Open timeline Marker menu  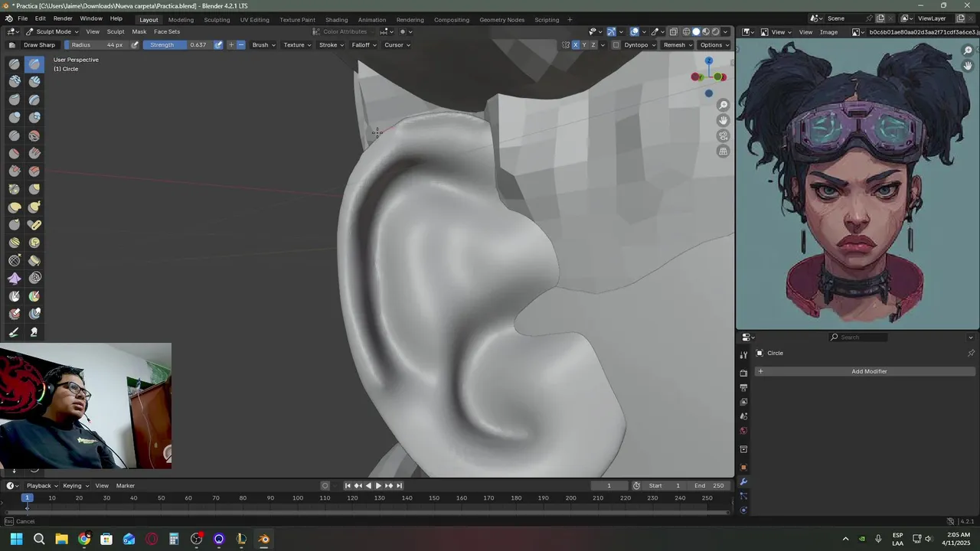126,485
